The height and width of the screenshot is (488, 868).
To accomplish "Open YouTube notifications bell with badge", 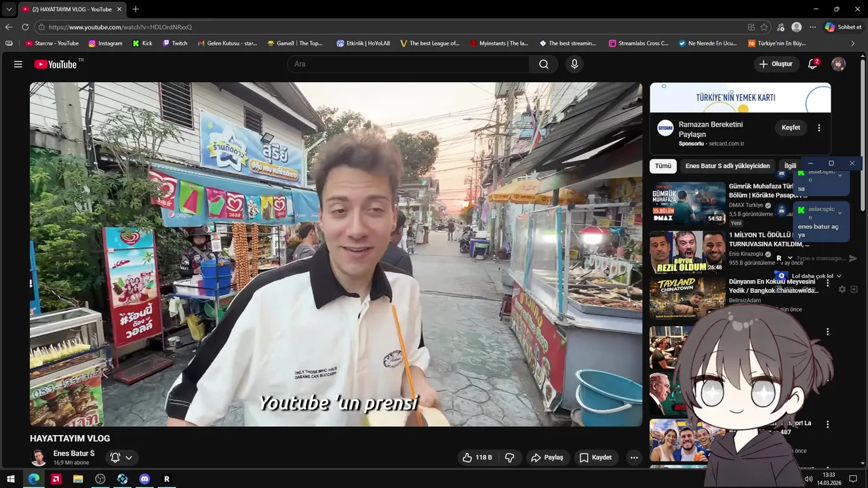I will coord(813,64).
